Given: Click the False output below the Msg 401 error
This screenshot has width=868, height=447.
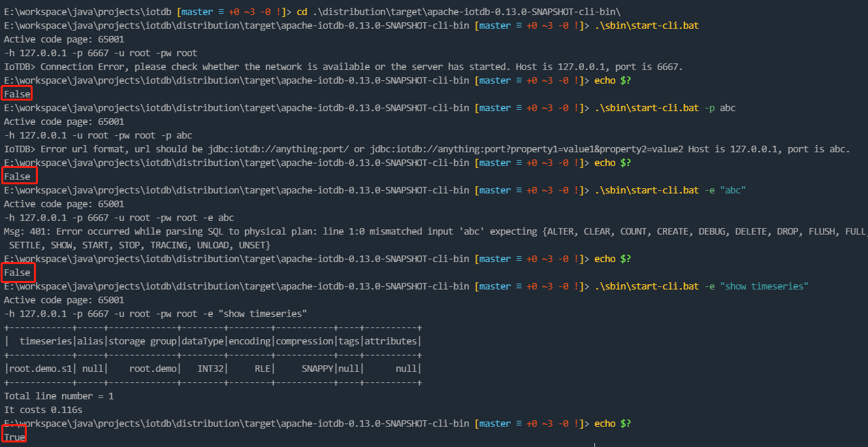Looking at the screenshot, I should [17, 273].
